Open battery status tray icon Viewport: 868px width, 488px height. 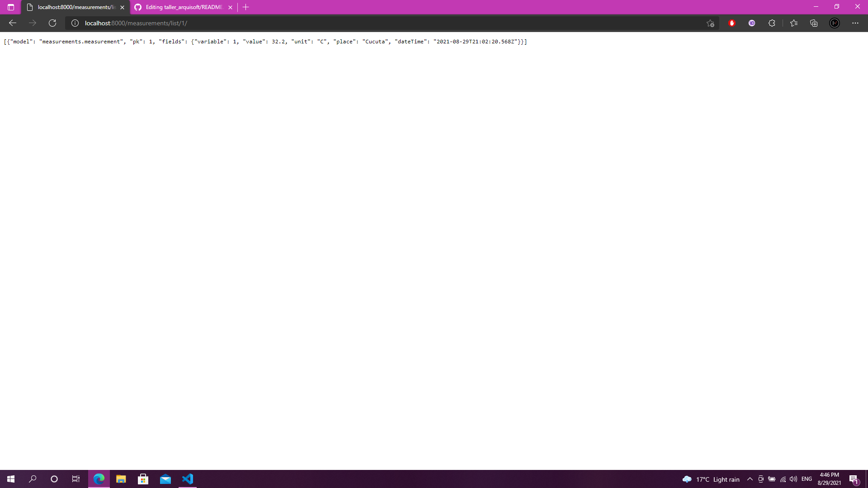772,479
